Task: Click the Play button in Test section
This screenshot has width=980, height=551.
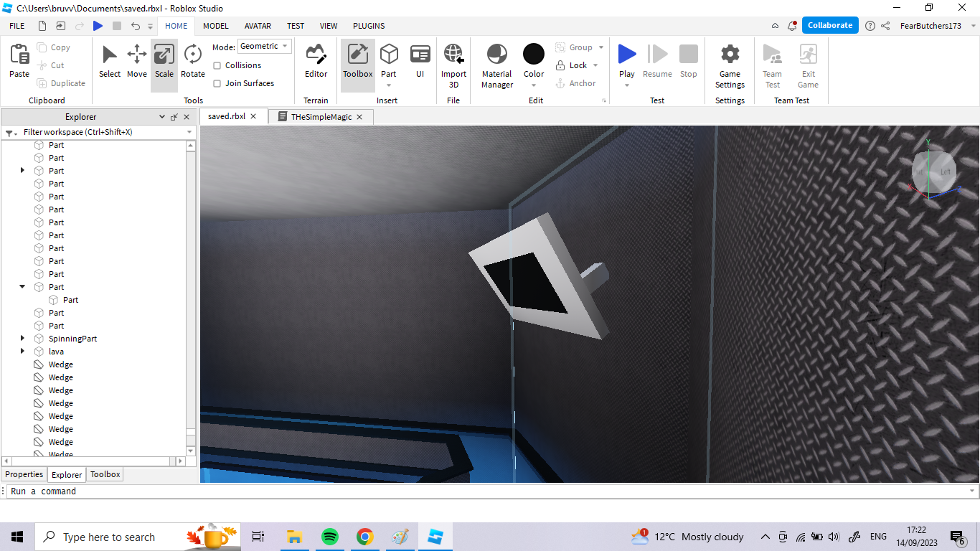Action: (627, 55)
